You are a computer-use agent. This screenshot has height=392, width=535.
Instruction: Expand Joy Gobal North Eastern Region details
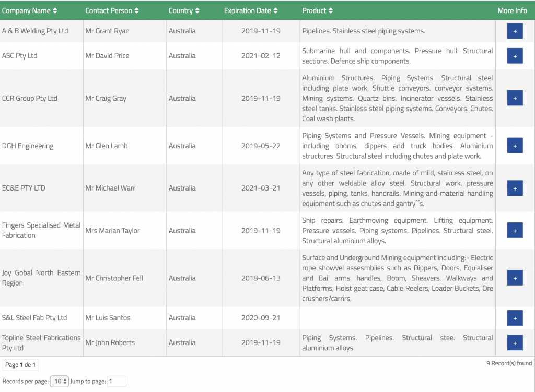[515, 278]
